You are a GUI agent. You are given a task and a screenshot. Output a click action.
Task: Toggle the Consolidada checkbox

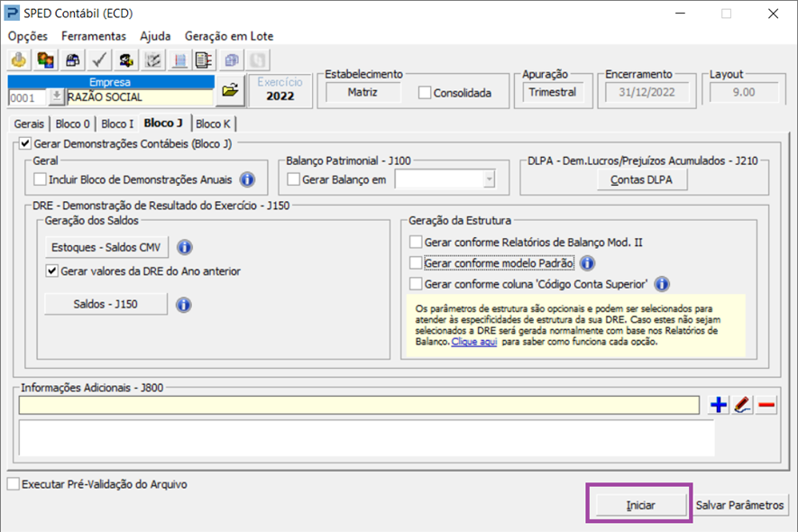[425, 93]
